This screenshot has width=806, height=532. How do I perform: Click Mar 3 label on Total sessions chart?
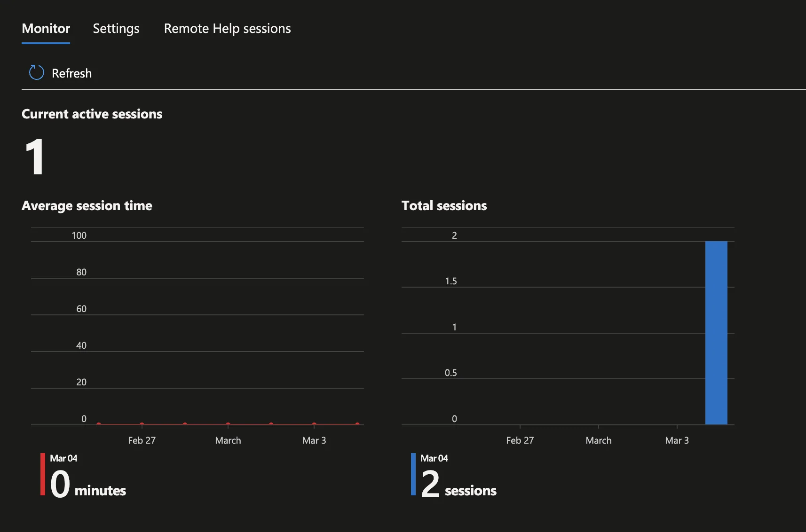[x=677, y=440]
